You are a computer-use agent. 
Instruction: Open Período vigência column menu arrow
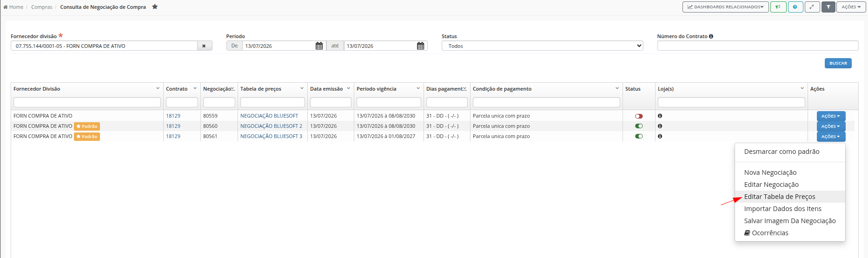[418, 88]
